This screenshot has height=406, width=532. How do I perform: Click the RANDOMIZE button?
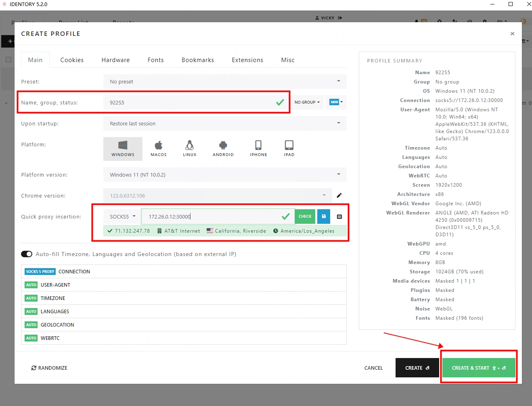pyautogui.click(x=49, y=368)
